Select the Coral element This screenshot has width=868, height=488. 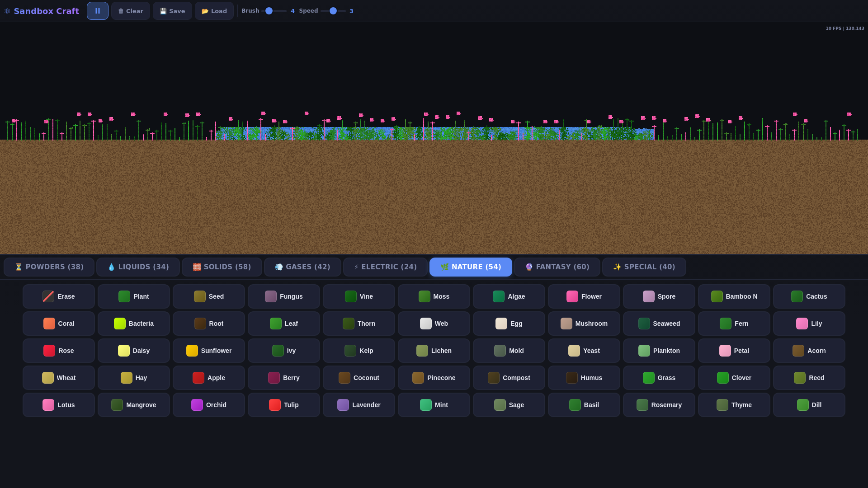[x=59, y=324]
